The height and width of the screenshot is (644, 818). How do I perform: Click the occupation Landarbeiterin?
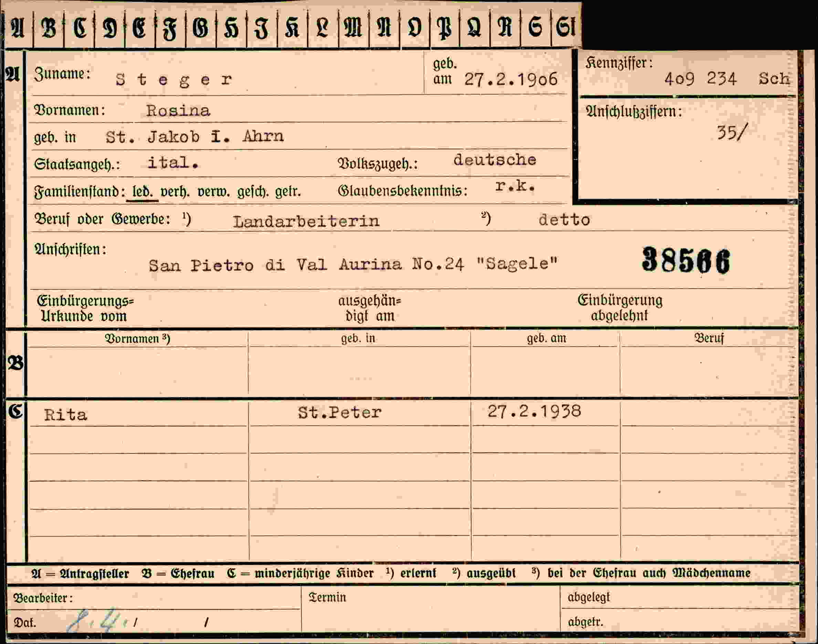point(306,221)
